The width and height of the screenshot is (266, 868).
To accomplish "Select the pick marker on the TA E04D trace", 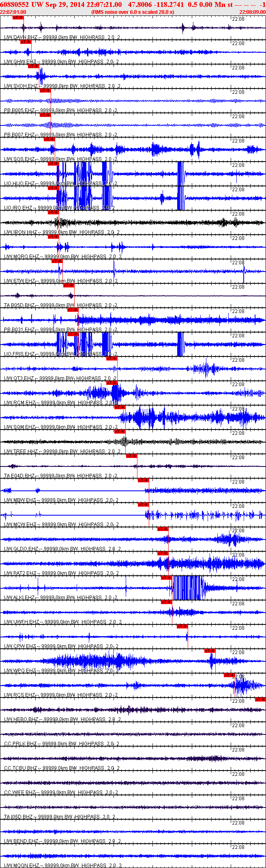I will [x=131, y=456].
